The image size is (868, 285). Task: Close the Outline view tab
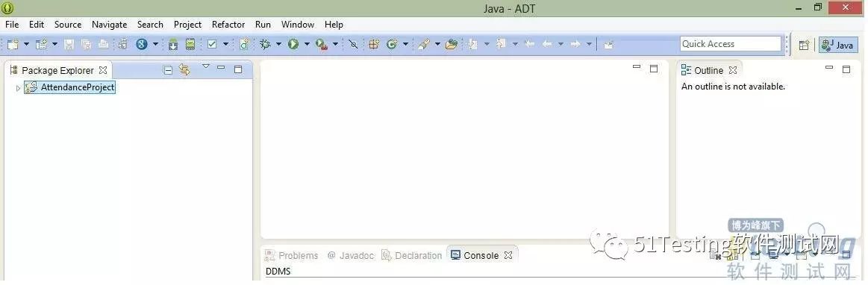click(x=732, y=70)
